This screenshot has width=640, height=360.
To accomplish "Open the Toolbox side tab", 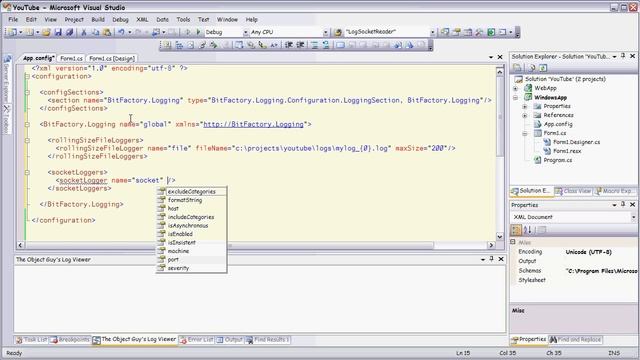I will tap(7, 119).
